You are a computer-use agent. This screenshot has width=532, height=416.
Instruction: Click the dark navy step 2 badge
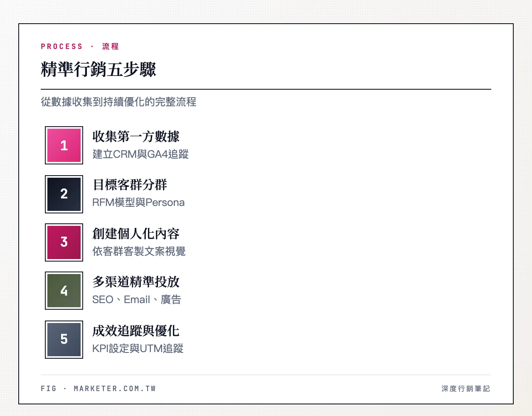64,194
